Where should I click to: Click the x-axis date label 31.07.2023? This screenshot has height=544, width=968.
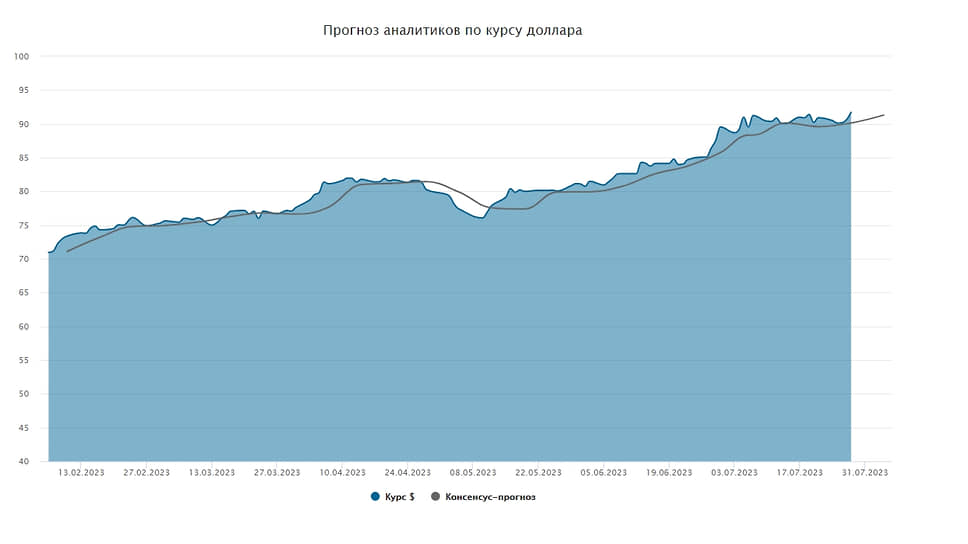click(x=865, y=472)
